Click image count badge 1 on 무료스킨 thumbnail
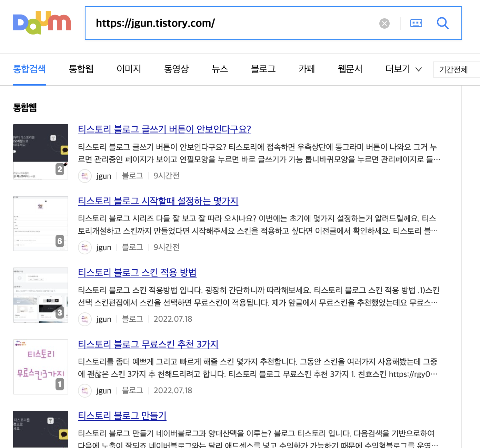The height and width of the screenshot is (448, 480). (60, 384)
